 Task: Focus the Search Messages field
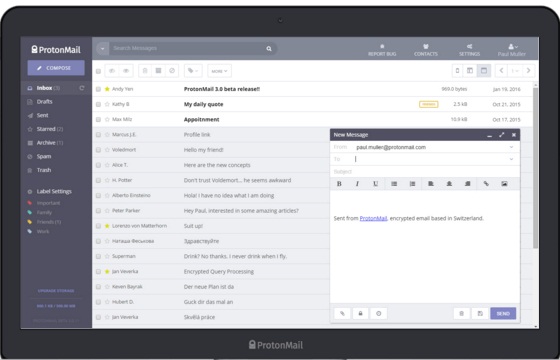point(186,48)
